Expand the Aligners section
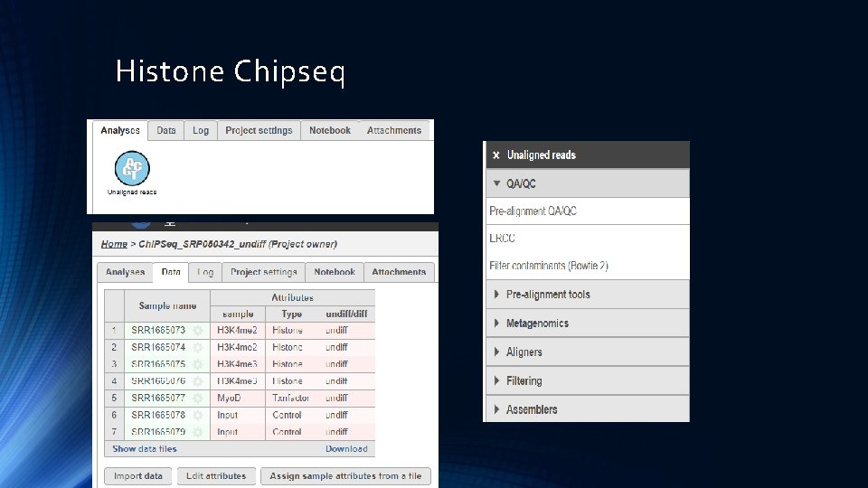 tap(588, 352)
